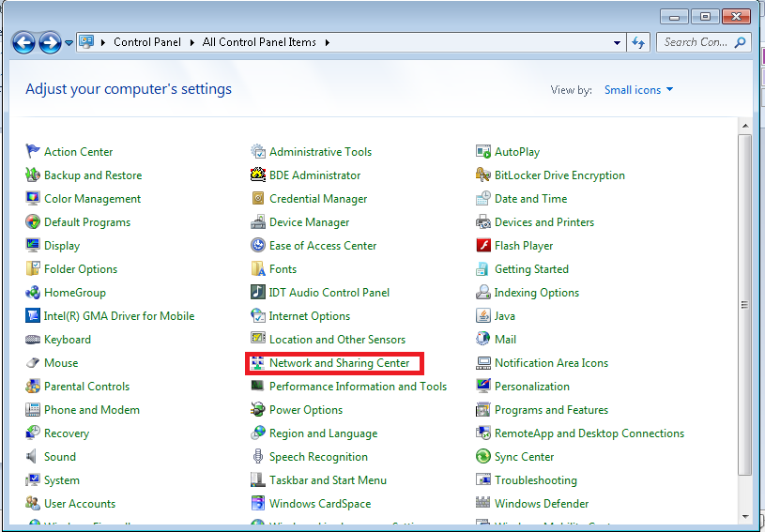Click the Windows Defender icon
Viewport: 765px width, 532px height.
point(483,502)
